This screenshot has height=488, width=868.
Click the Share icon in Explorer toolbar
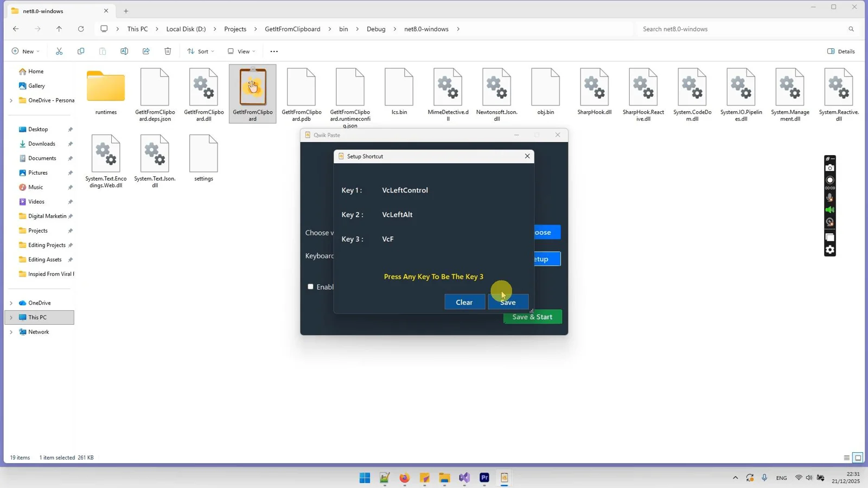pos(146,51)
